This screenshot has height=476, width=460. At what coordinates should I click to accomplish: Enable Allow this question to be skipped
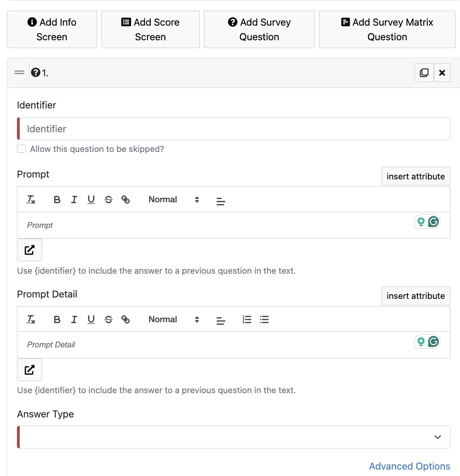(21, 149)
